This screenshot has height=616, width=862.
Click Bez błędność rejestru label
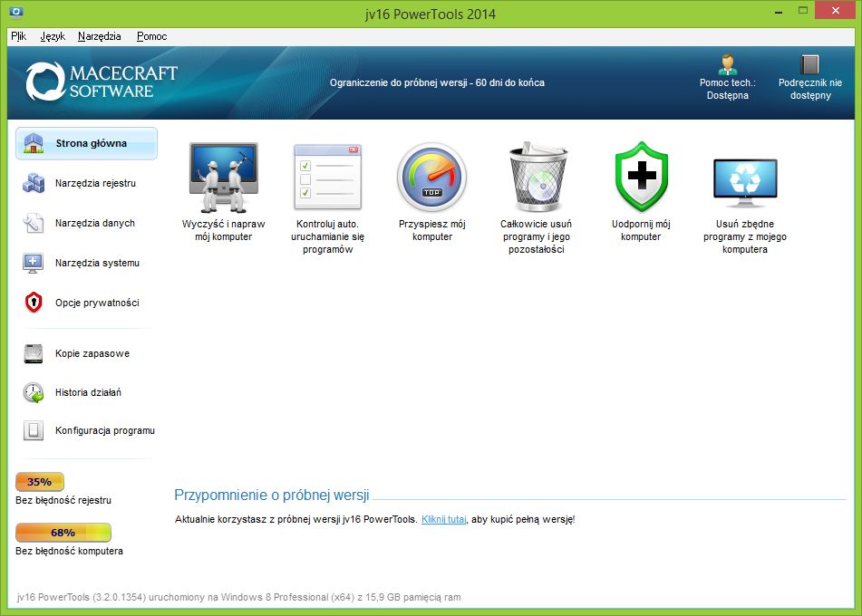(63, 500)
